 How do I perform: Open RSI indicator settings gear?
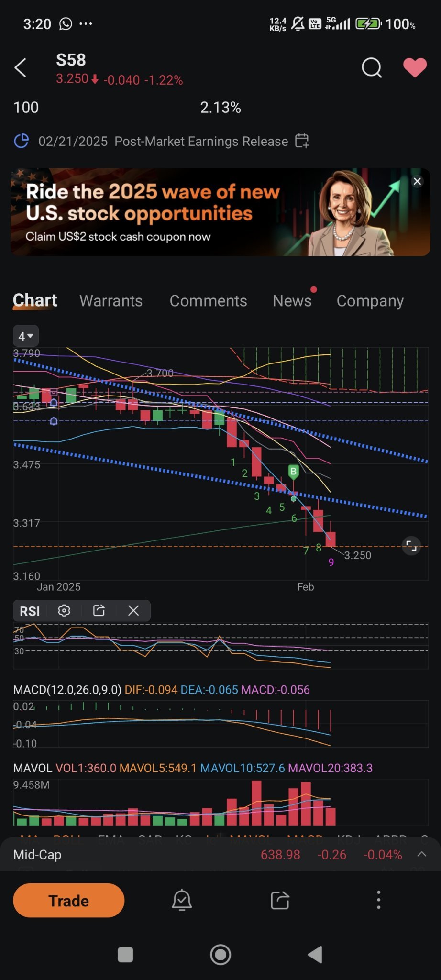point(64,611)
